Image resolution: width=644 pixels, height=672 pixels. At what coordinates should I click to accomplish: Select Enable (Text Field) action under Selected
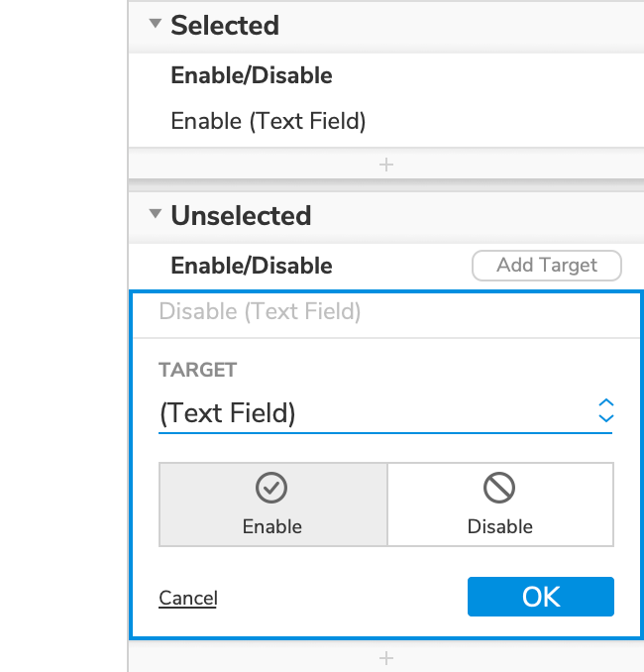(x=268, y=122)
